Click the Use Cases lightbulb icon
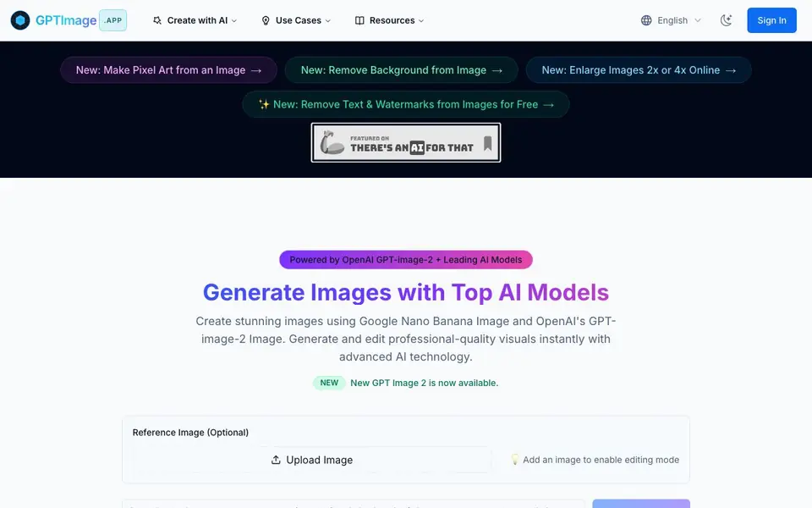812x508 pixels. point(266,20)
